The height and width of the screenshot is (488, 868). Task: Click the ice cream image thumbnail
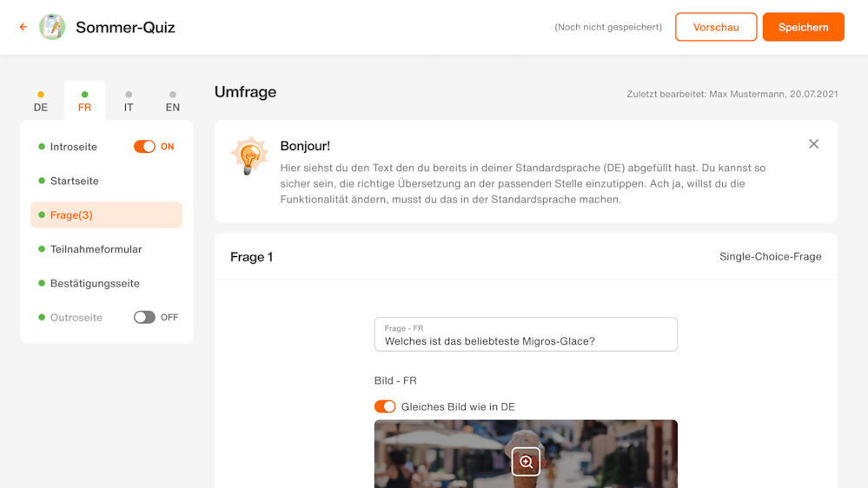tap(526, 453)
